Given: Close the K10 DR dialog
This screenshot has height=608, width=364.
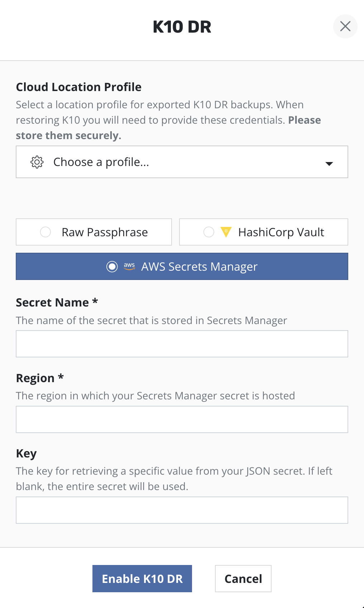Looking at the screenshot, I should click(345, 26).
